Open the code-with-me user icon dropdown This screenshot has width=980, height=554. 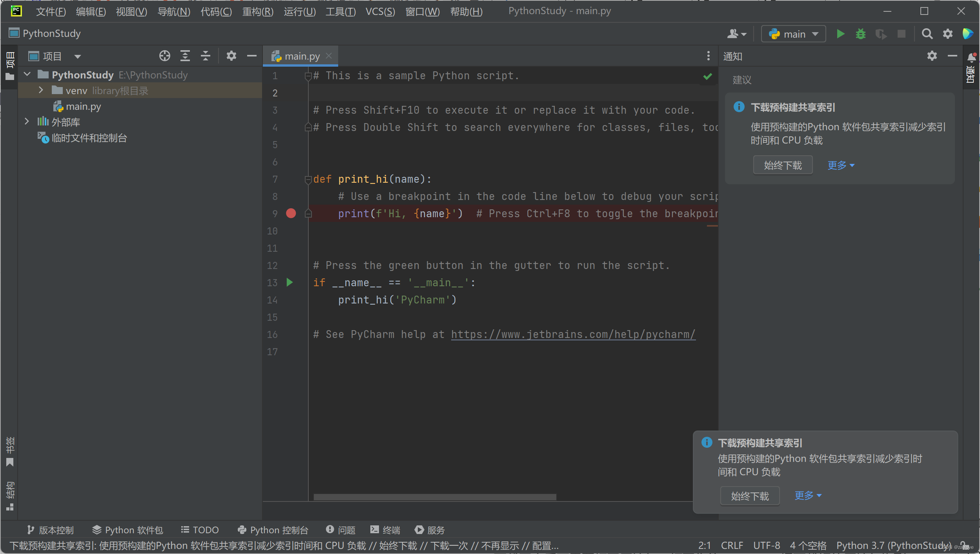736,34
